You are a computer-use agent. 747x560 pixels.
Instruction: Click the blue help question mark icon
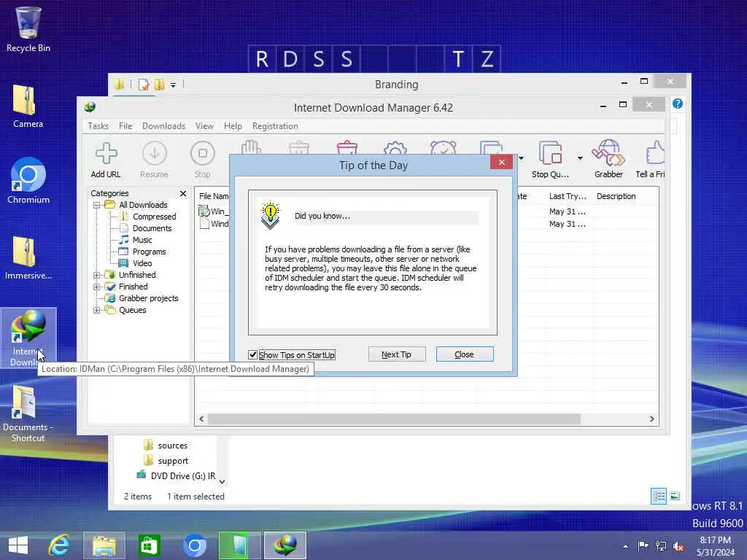678,104
